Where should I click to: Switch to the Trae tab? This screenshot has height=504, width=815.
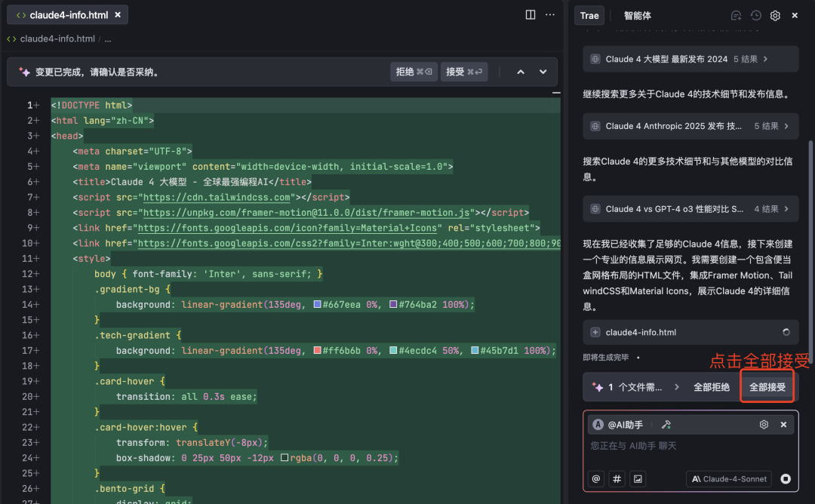coord(589,16)
